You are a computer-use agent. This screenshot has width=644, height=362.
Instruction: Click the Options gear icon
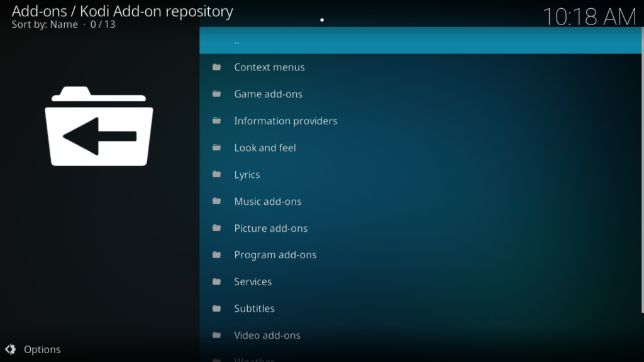(13, 349)
